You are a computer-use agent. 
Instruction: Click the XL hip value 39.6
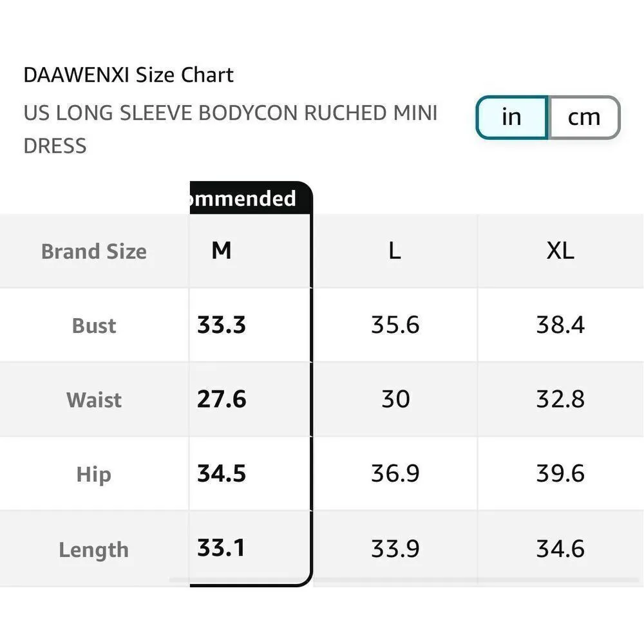pos(560,474)
